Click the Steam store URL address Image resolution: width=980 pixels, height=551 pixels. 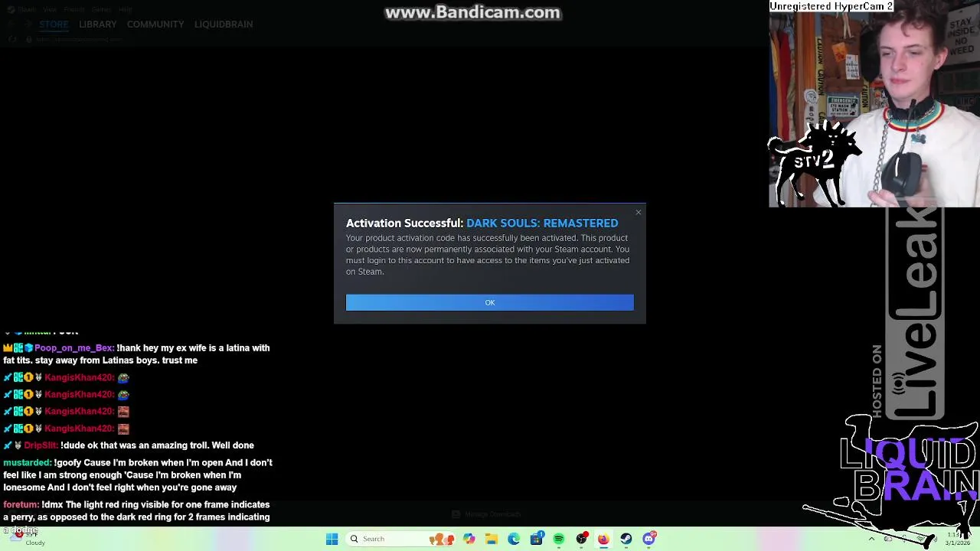pyautogui.click(x=79, y=39)
